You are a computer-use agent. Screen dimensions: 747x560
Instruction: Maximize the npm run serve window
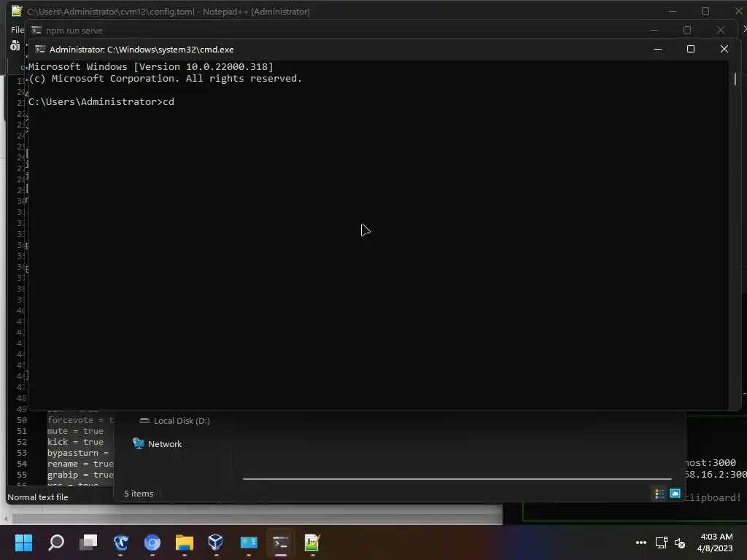click(x=687, y=30)
